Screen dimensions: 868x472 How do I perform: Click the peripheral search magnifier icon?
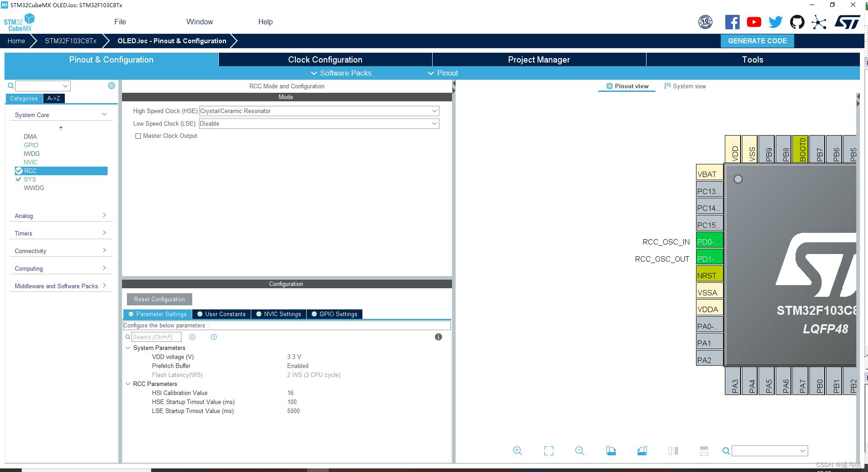point(11,86)
